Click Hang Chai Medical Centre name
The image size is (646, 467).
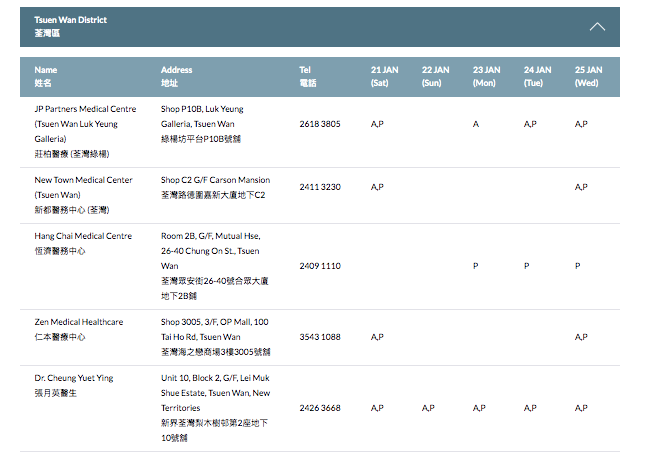(83, 236)
